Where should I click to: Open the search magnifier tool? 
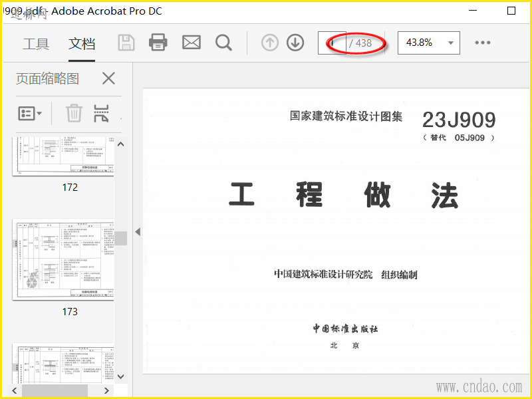[224, 43]
